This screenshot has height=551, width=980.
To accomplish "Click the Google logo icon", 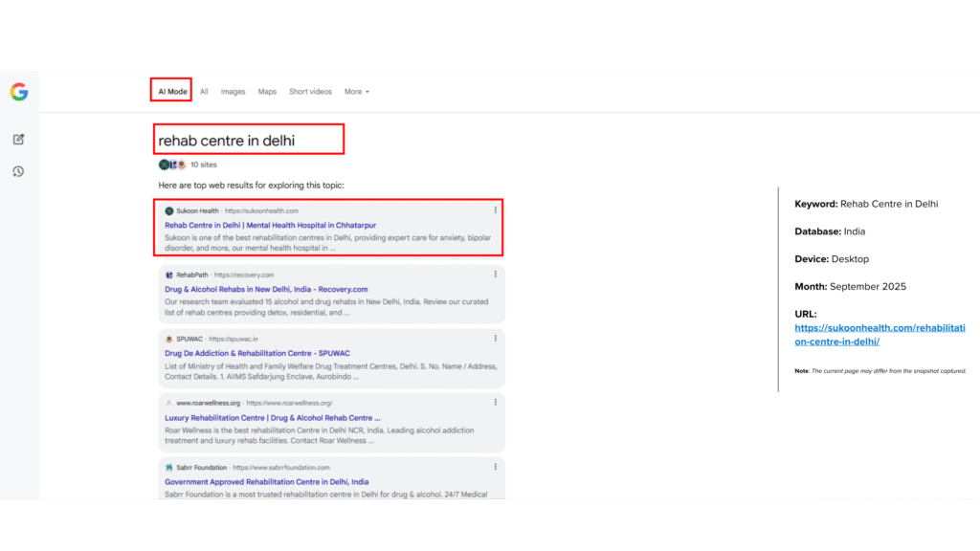I will (x=19, y=92).
